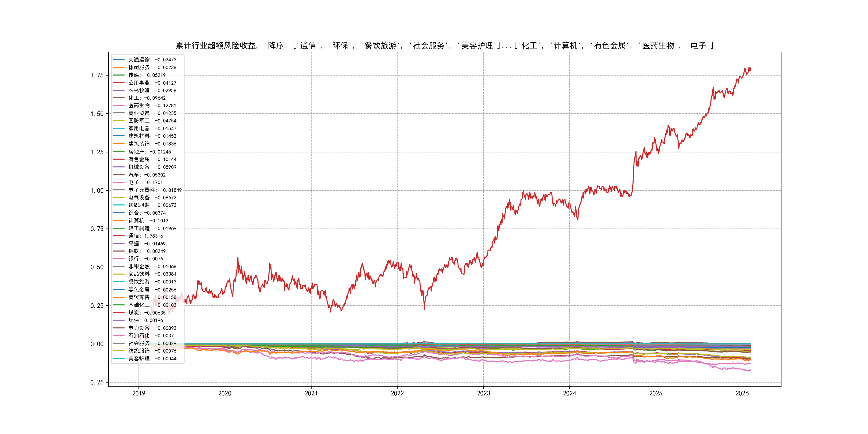Screen dimensions: 868x434
Task: Click the 计算机: -0.1012 legend text
Action: coord(148,221)
